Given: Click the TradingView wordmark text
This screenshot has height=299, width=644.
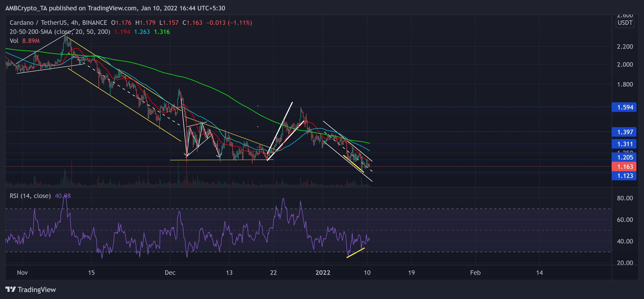Looking at the screenshot, I should [x=37, y=290].
